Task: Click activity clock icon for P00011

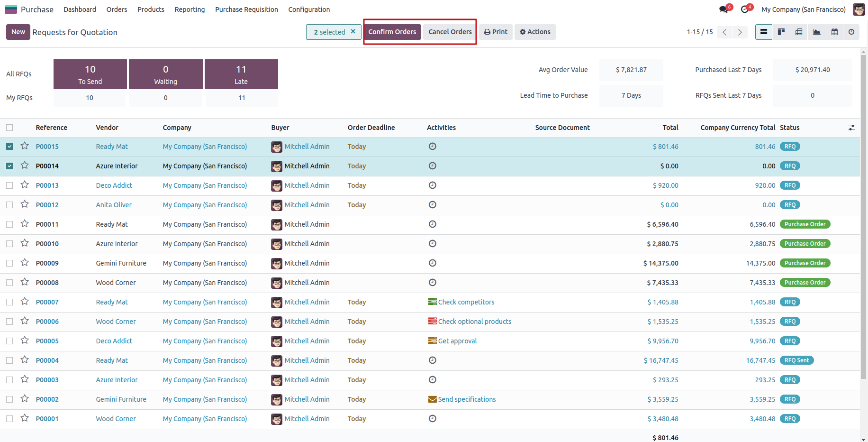Action: (x=432, y=224)
